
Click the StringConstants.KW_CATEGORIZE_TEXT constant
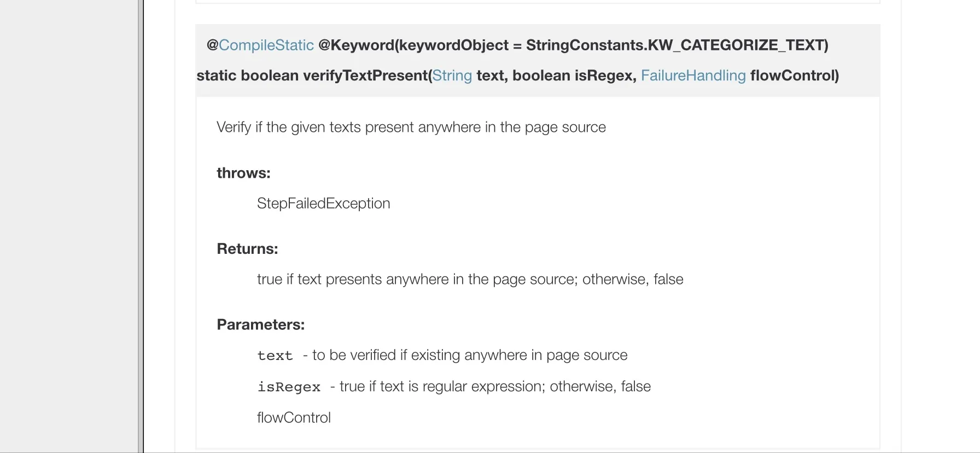click(677, 45)
